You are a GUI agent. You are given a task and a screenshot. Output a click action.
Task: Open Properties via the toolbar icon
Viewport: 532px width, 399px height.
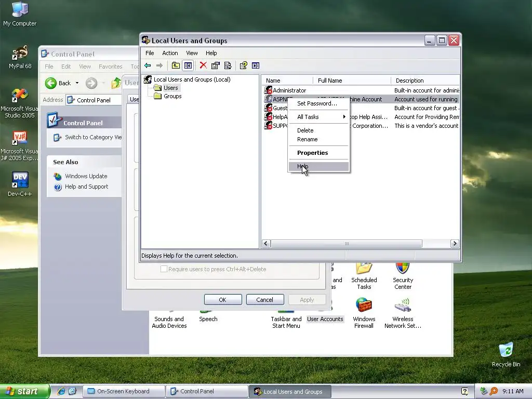point(216,65)
